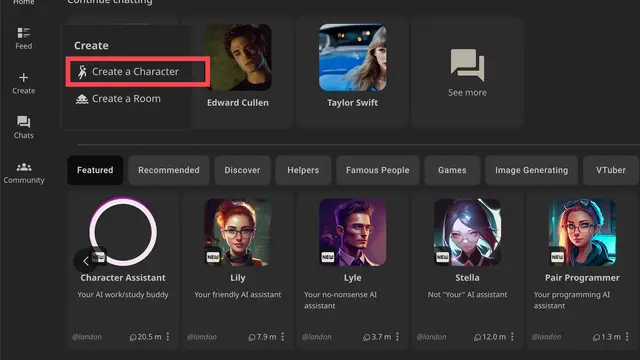Click the NEW badge on Lily's avatar
Viewport: 640px width, 360px height.
[x=213, y=257]
